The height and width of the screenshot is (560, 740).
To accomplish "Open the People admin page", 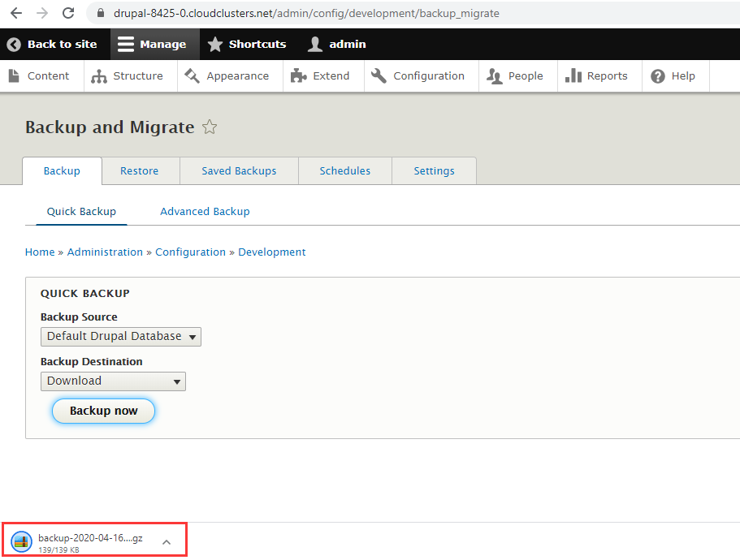I will [515, 75].
